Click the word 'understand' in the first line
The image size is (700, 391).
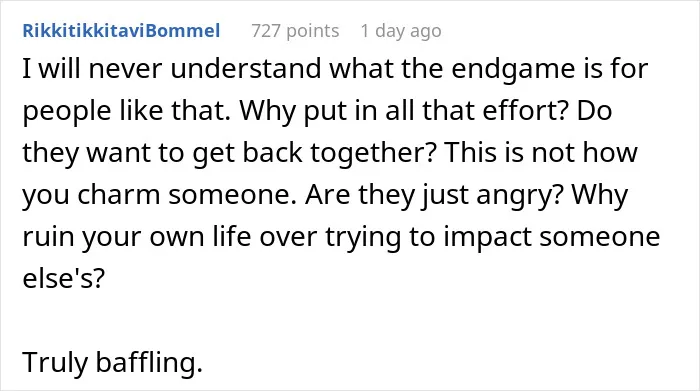tap(246, 68)
